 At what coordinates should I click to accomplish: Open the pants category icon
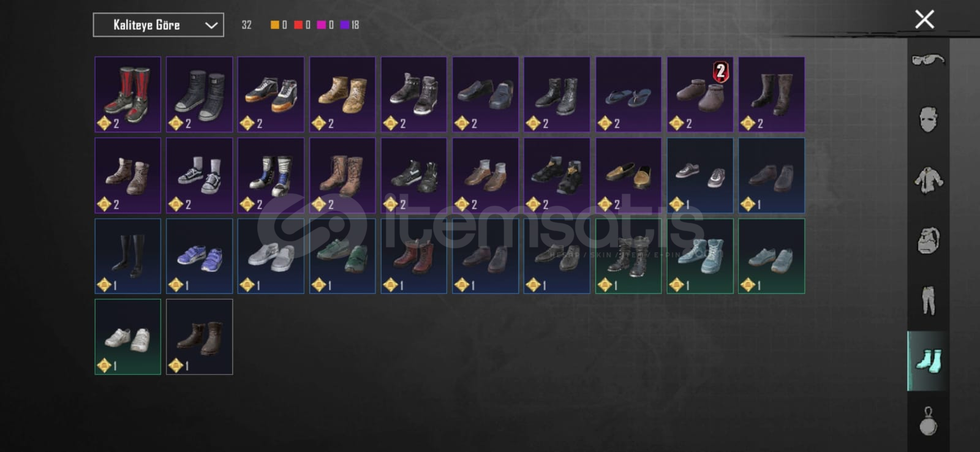(928, 300)
